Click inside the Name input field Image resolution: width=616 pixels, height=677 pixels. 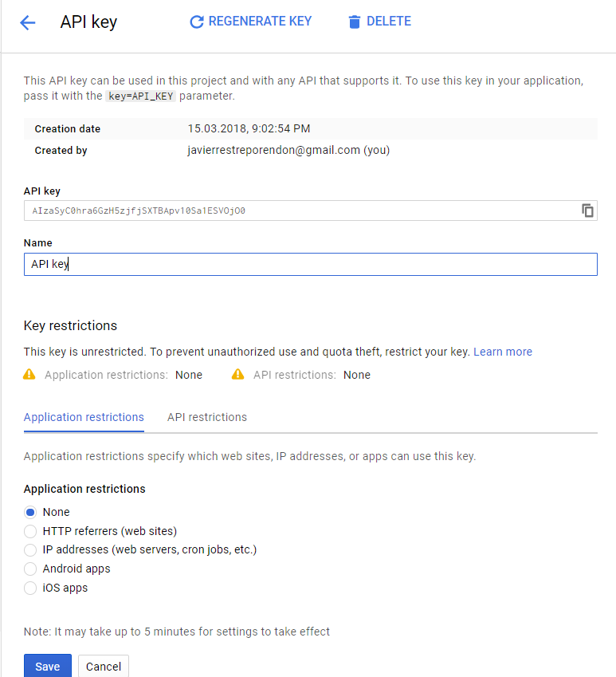pos(310,264)
